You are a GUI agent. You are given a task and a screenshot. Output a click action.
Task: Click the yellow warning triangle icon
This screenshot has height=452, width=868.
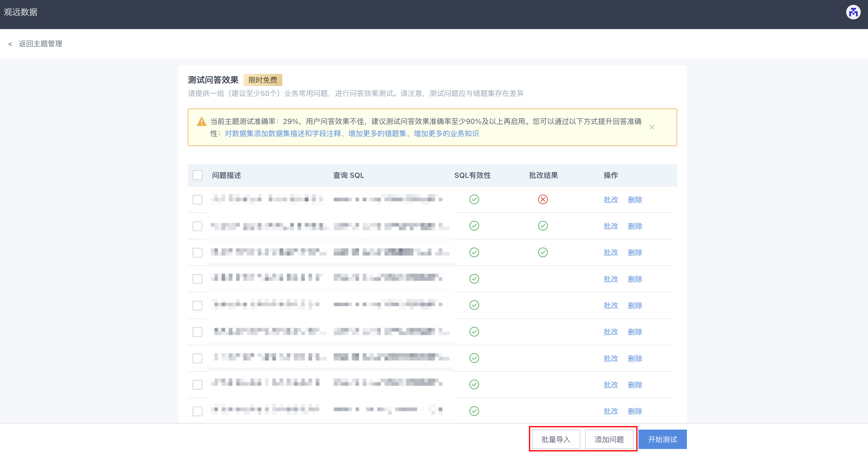(x=201, y=122)
